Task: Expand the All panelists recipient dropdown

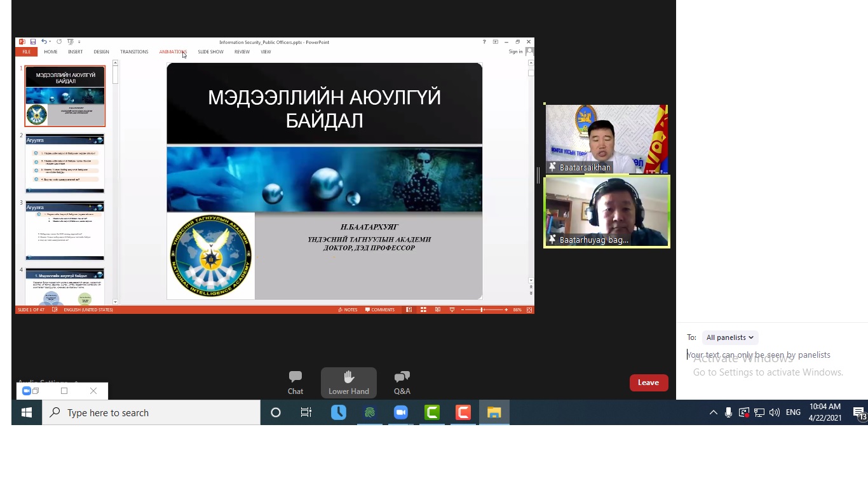Action: coord(729,337)
